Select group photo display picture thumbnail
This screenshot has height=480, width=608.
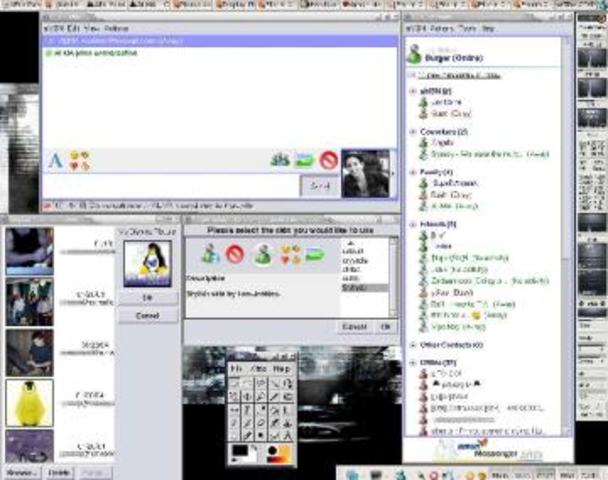[29, 302]
